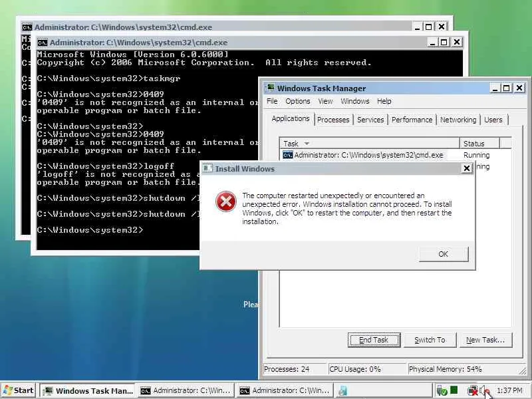Select the Applications tab
Screen dimensions: 532x399
point(291,119)
